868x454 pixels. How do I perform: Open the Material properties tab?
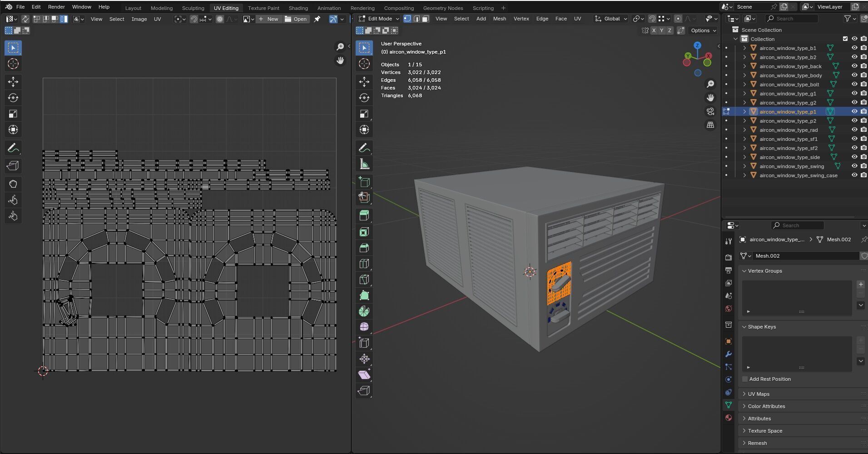click(729, 418)
